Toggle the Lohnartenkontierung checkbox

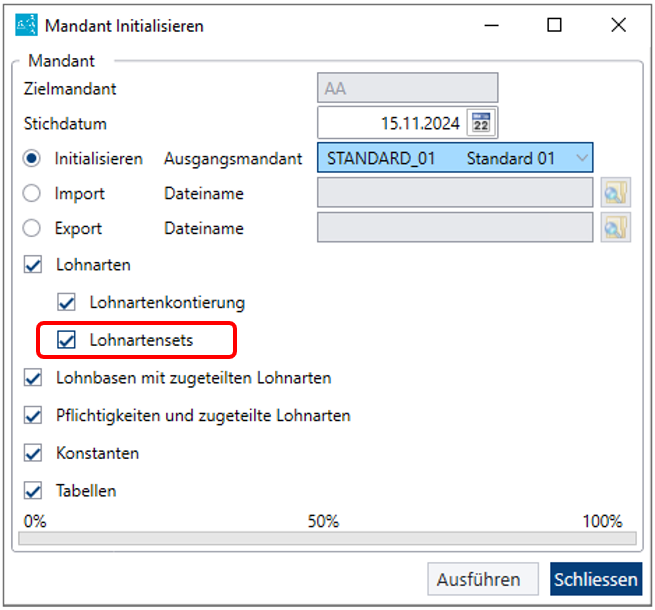pos(66,302)
